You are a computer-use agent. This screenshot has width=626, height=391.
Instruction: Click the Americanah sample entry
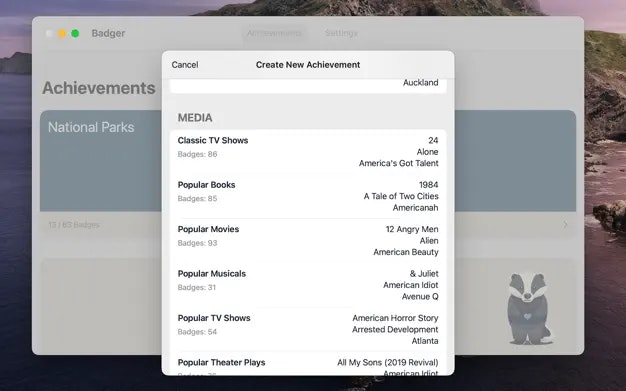pyautogui.click(x=415, y=208)
